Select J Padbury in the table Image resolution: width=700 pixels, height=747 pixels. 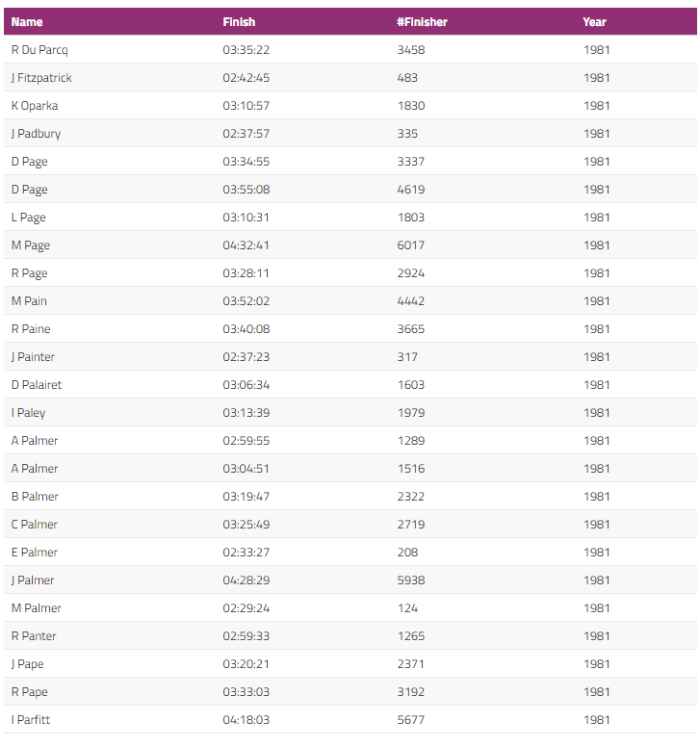pos(36,133)
